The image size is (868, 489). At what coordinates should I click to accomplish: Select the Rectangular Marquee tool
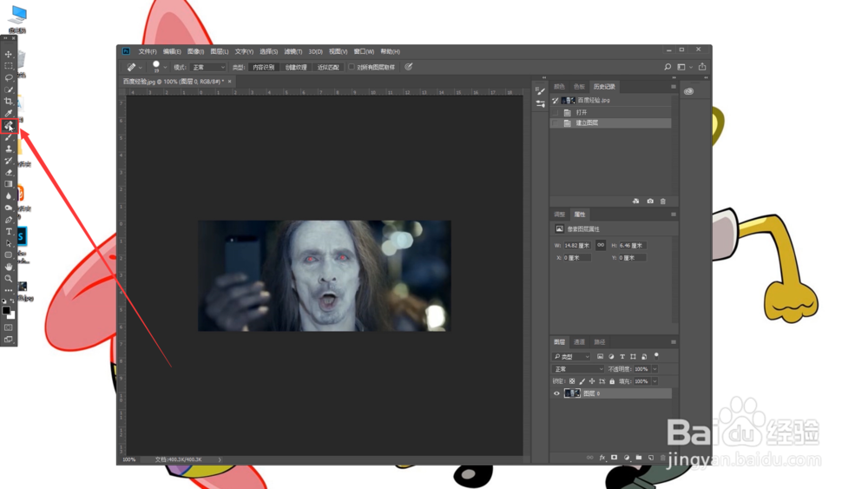(9, 66)
